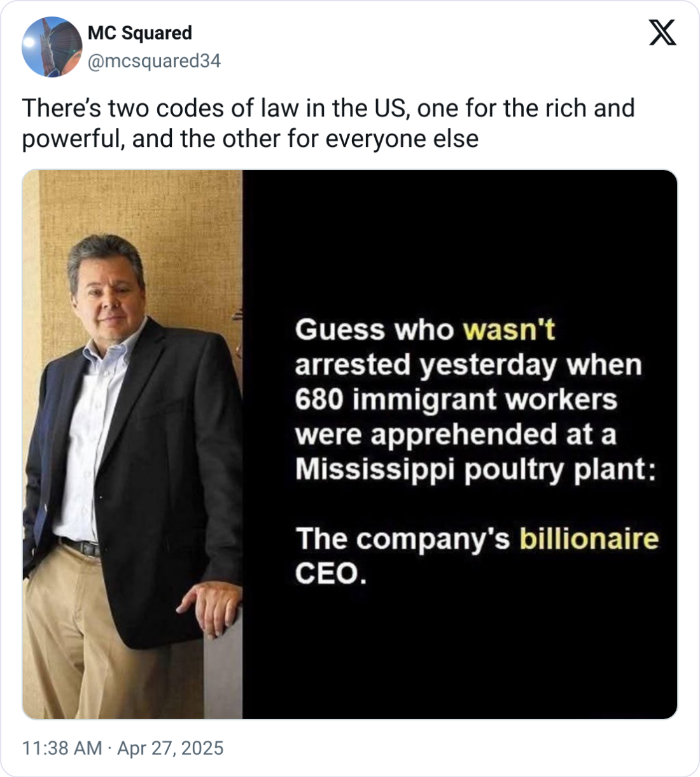Click the "680 immigrant workers" line in the image

coord(456,400)
